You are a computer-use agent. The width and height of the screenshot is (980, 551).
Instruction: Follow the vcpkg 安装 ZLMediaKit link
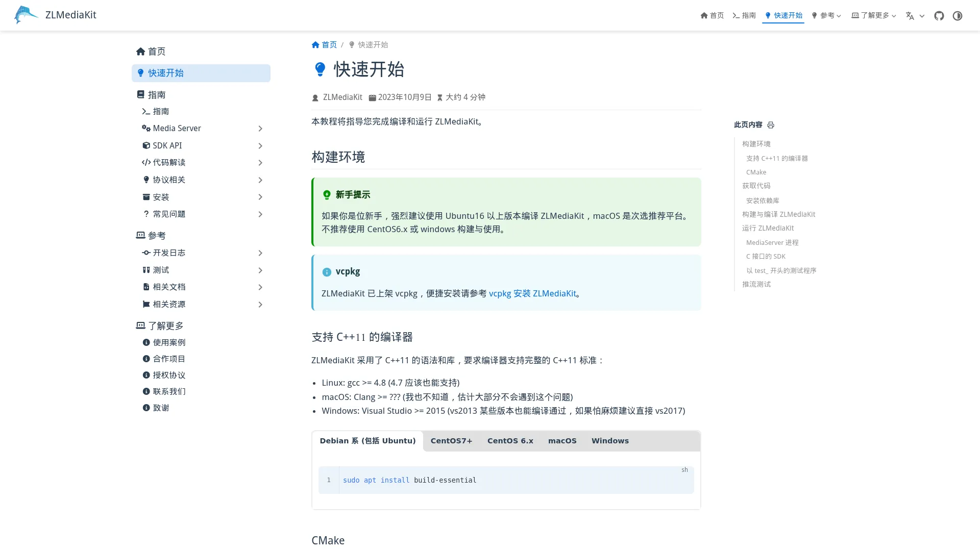point(532,293)
